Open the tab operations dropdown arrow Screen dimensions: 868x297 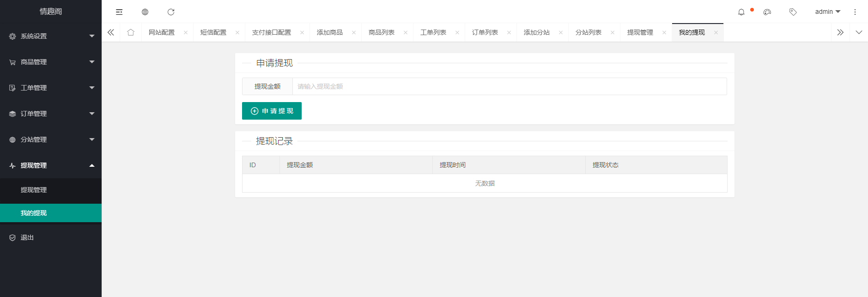[x=859, y=32]
